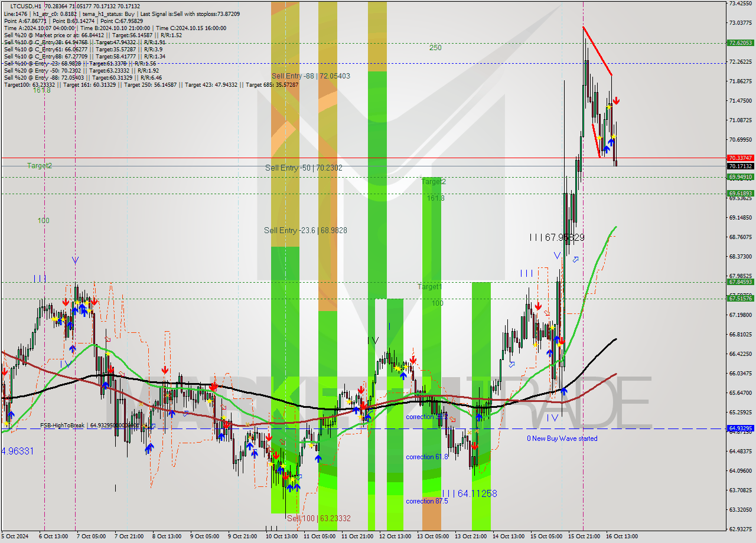Click the blue 64.93295 price tag

coord(741,428)
